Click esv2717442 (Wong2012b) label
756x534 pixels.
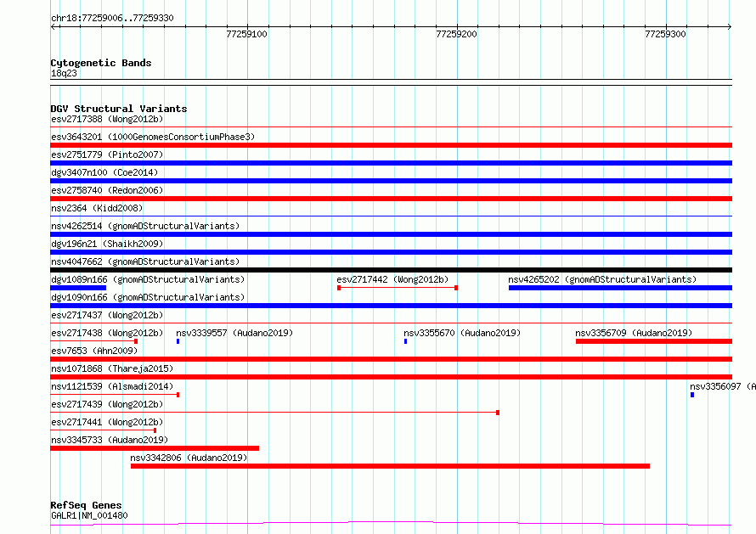pos(392,279)
